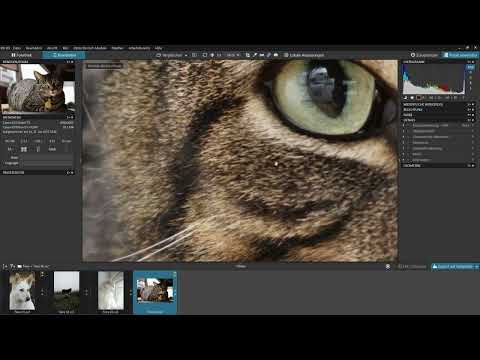Click the Nik Collection button
This screenshot has width=480, height=360.
coord(412,267)
